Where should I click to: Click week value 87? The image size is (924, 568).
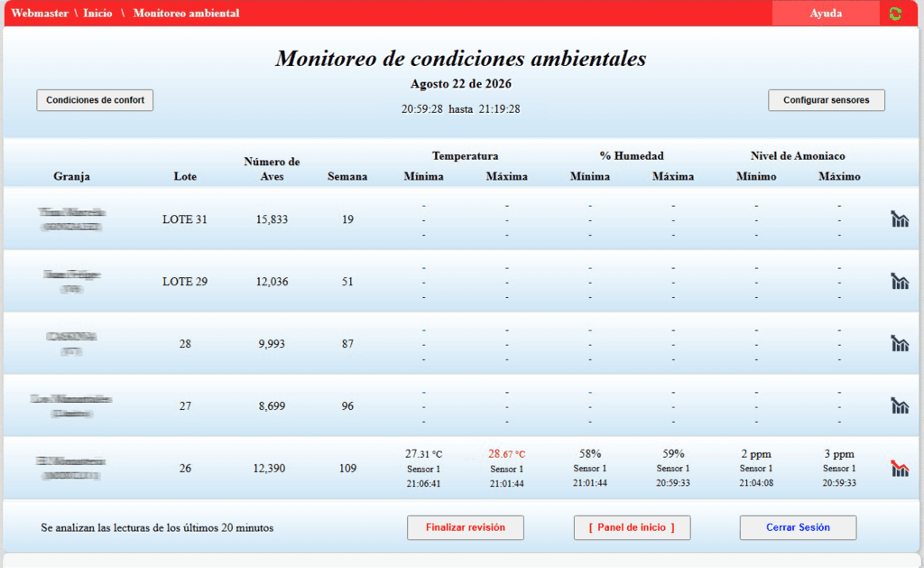coord(347,343)
